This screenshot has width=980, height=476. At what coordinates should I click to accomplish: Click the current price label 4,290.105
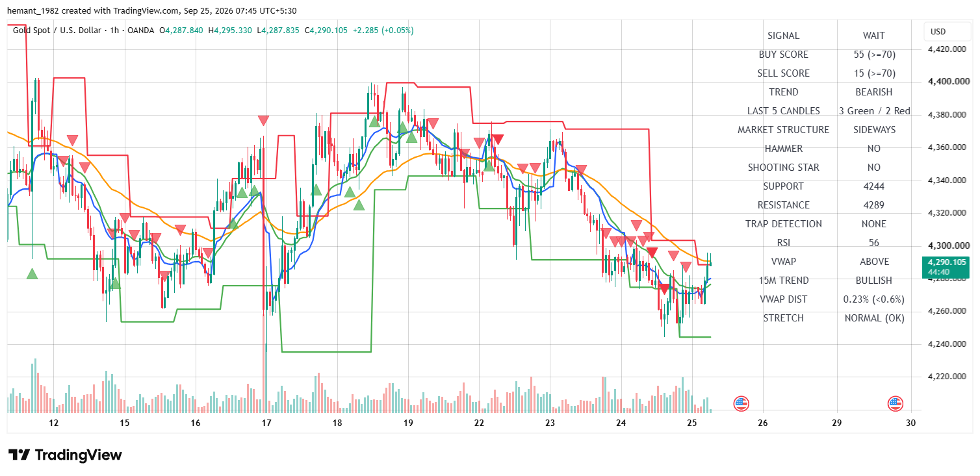[946, 262]
